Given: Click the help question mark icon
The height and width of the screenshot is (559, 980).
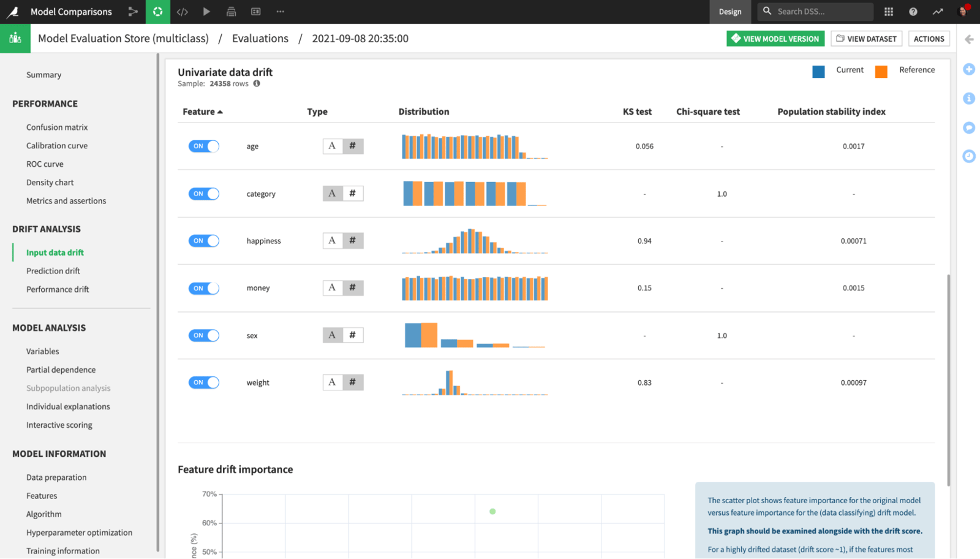Looking at the screenshot, I should click(912, 11).
